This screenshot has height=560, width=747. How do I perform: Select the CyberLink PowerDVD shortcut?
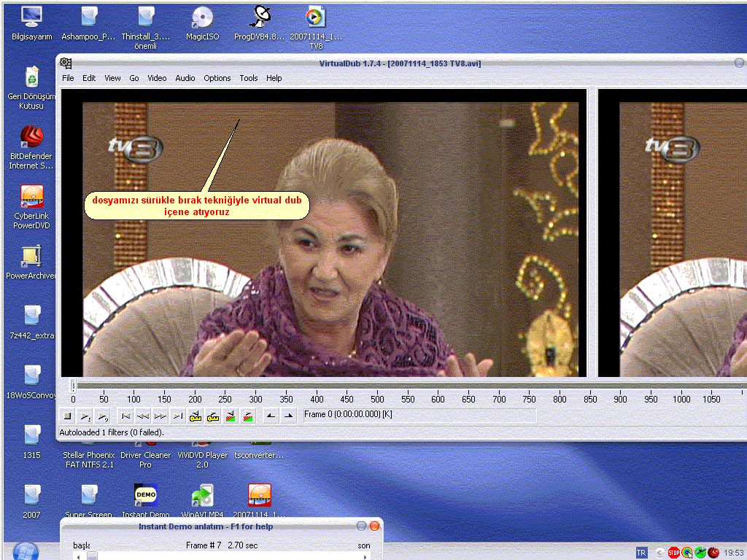pyautogui.click(x=31, y=207)
